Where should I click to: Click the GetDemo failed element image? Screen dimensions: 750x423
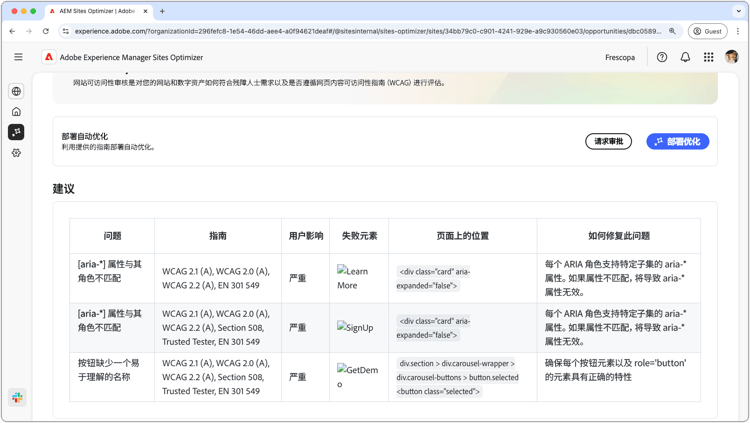pos(357,377)
